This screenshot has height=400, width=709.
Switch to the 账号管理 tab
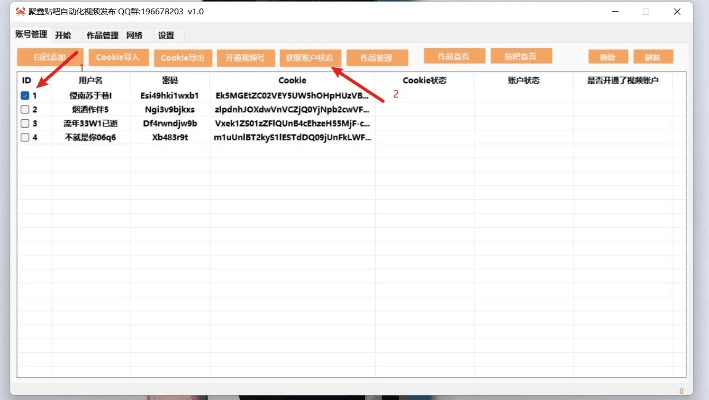click(x=32, y=35)
